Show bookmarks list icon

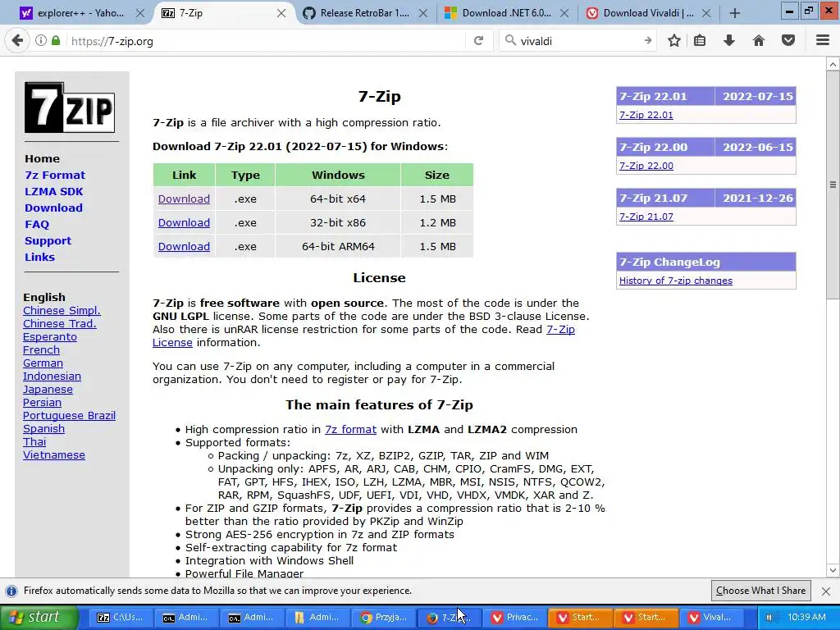point(700,40)
